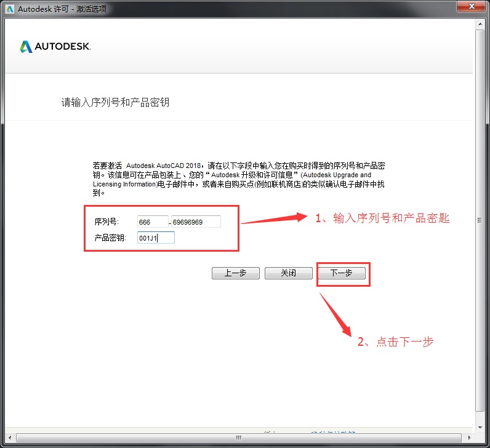Focus the serial number field containing 69696969
The width and height of the screenshot is (490, 448).
coord(196,222)
